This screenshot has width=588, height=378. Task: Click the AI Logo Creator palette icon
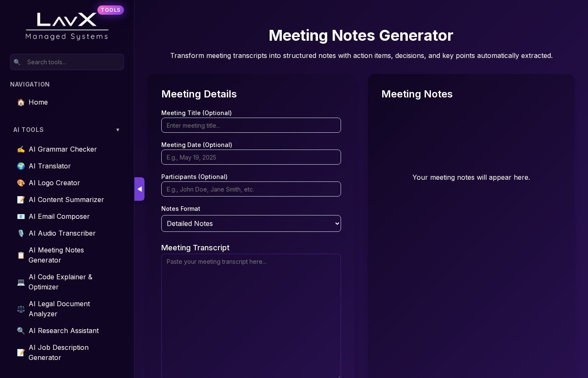click(21, 183)
